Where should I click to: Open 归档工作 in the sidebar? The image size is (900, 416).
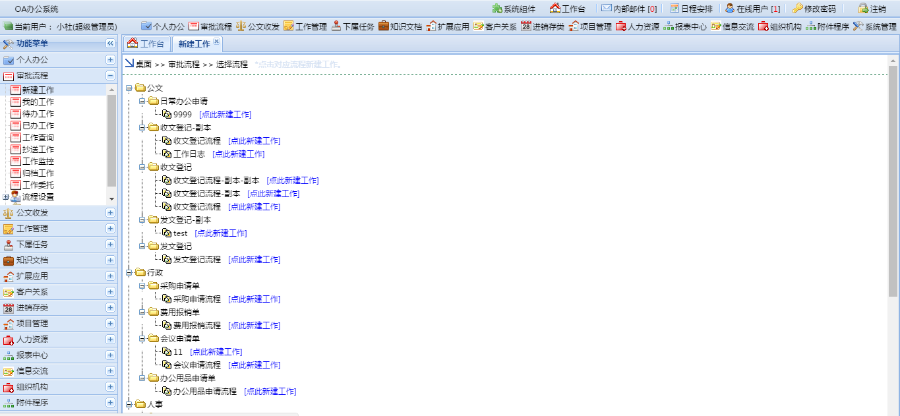pyautogui.click(x=38, y=173)
